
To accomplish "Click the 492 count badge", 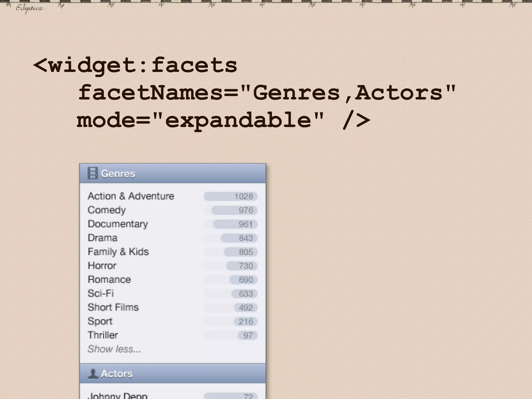I will 245,308.
